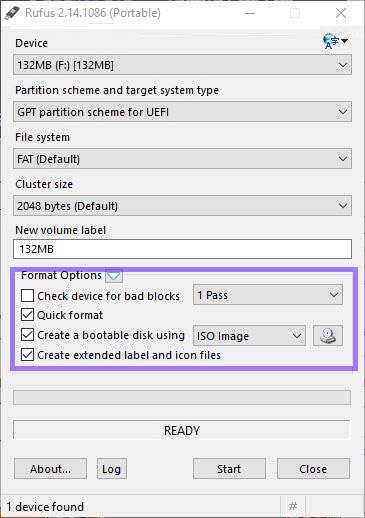Open the ISO Image type dropdown
The height and width of the screenshot is (518, 365).
[x=249, y=336]
